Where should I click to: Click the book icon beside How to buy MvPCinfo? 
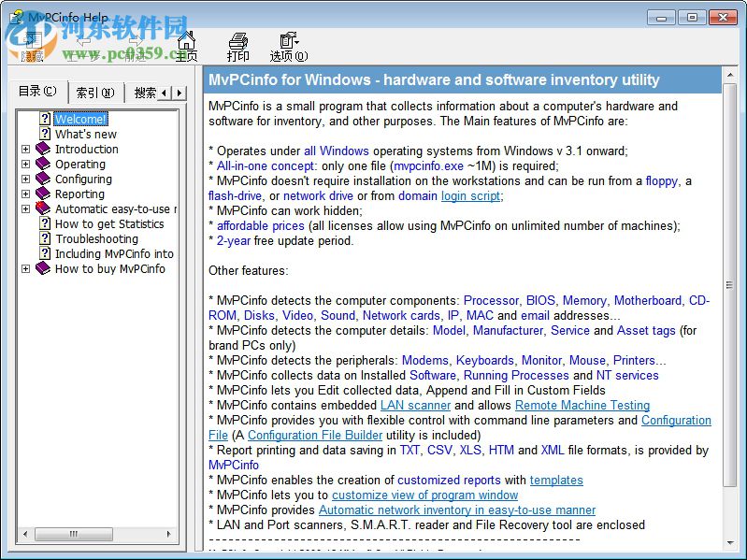[x=43, y=268]
